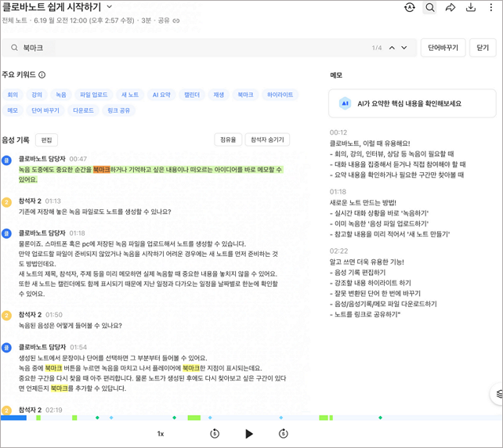Open the search magnifier icon in header
The width and height of the screenshot is (503, 448).
pyautogui.click(x=430, y=7)
